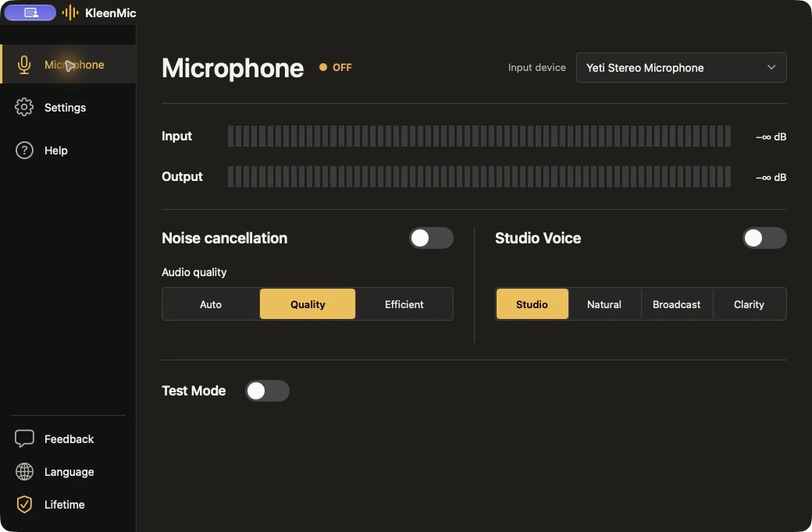The width and height of the screenshot is (812, 532).
Task: Select Auto audio quality
Action: click(x=211, y=304)
